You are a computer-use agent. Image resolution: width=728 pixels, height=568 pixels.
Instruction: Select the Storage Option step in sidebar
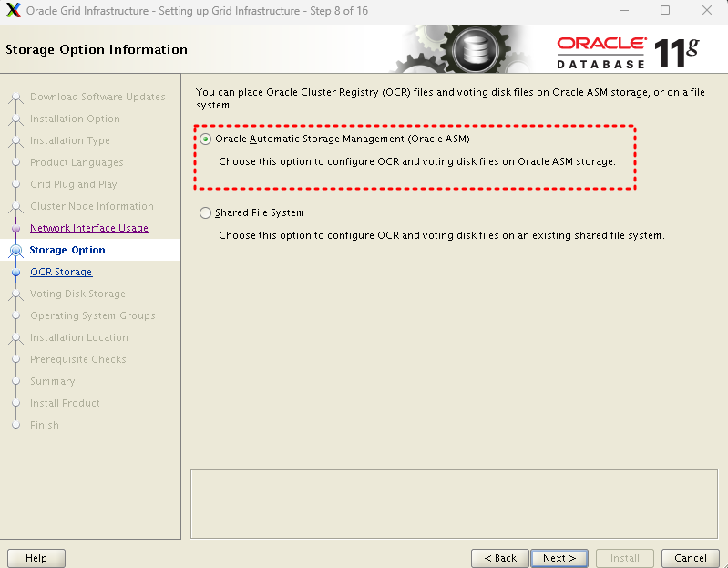[x=67, y=250]
